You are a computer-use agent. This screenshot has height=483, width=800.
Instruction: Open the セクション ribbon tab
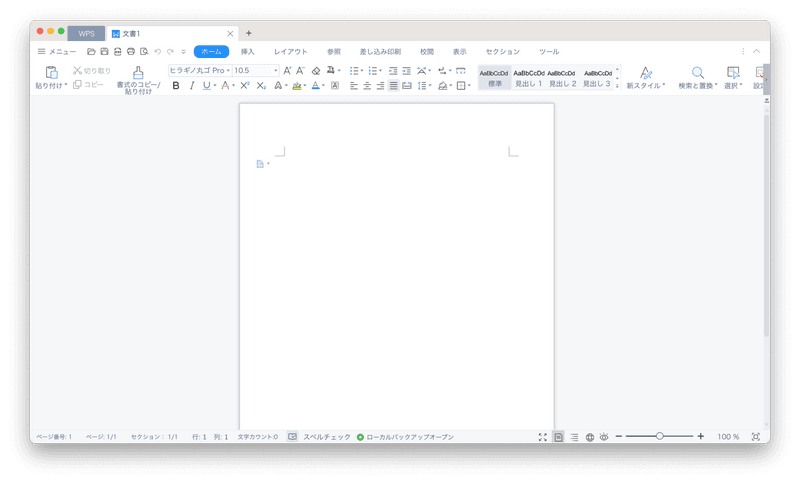pos(503,52)
